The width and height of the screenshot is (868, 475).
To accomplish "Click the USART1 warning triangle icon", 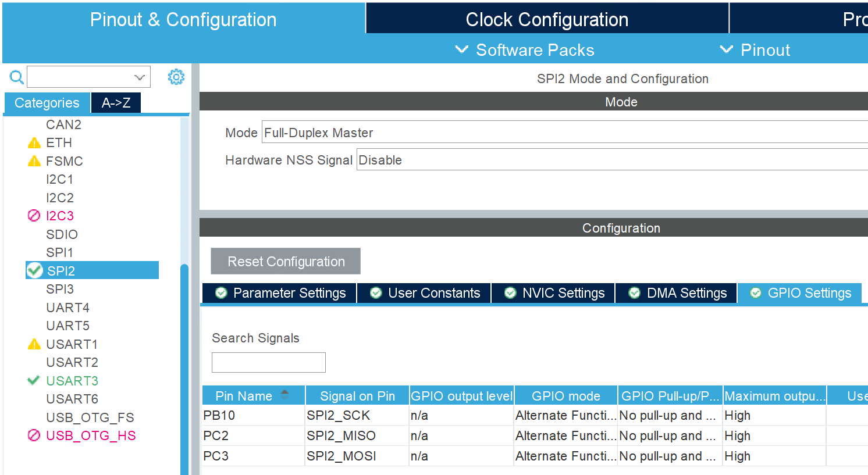I will point(34,344).
